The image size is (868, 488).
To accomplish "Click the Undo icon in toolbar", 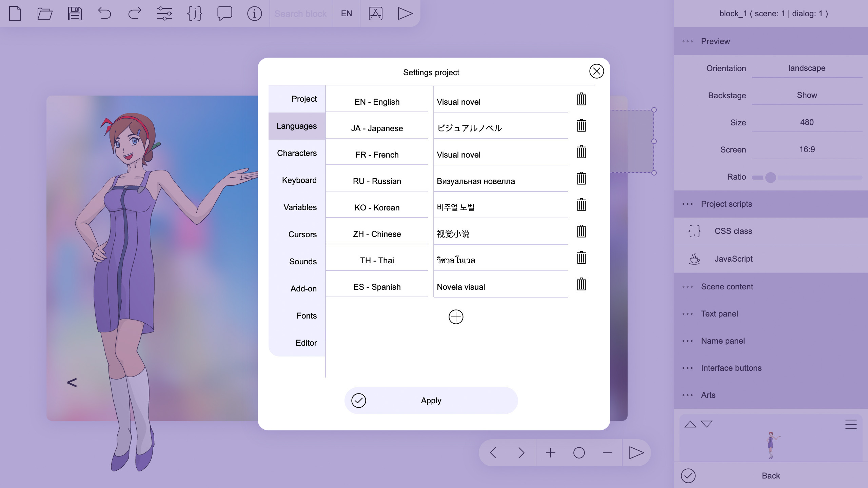I will 104,13.
